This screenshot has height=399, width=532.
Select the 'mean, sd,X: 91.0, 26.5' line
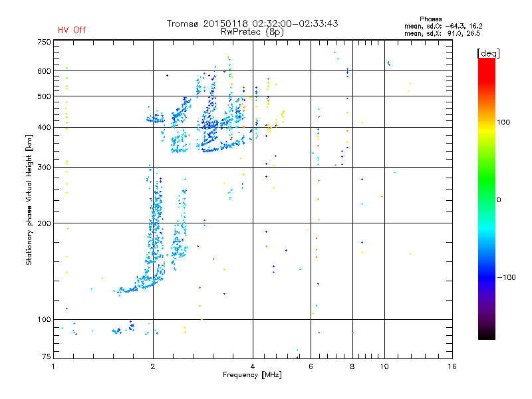click(x=442, y=33)
